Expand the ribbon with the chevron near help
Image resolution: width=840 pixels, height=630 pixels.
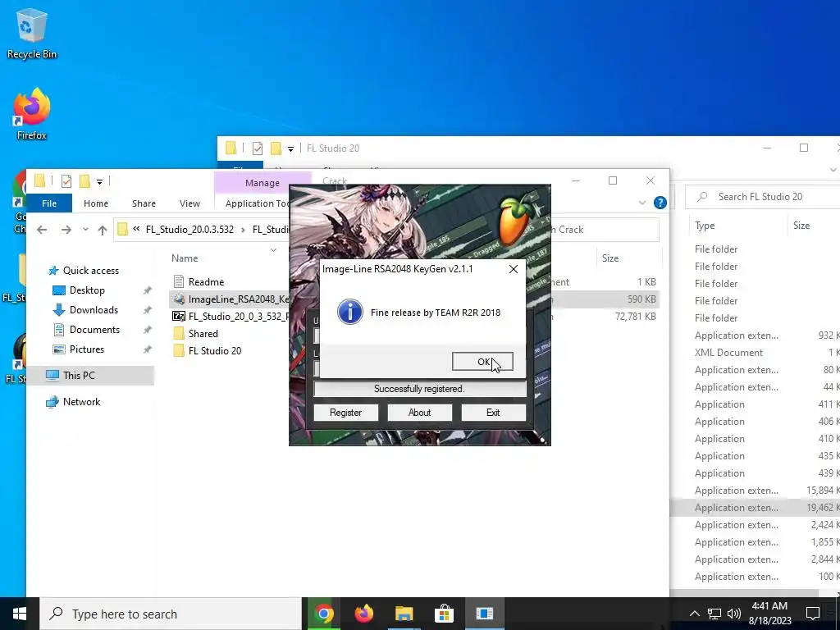click(x=641, y=203)
